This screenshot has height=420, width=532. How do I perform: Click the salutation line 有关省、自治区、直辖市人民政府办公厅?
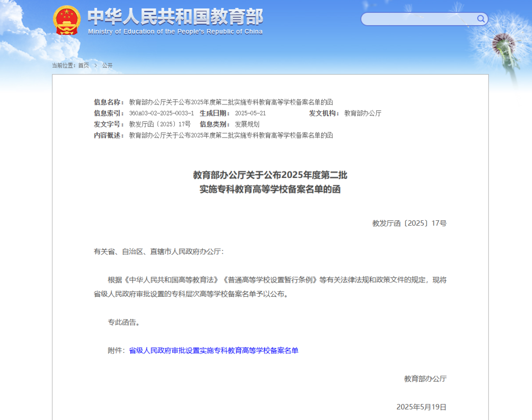(159, 251)
